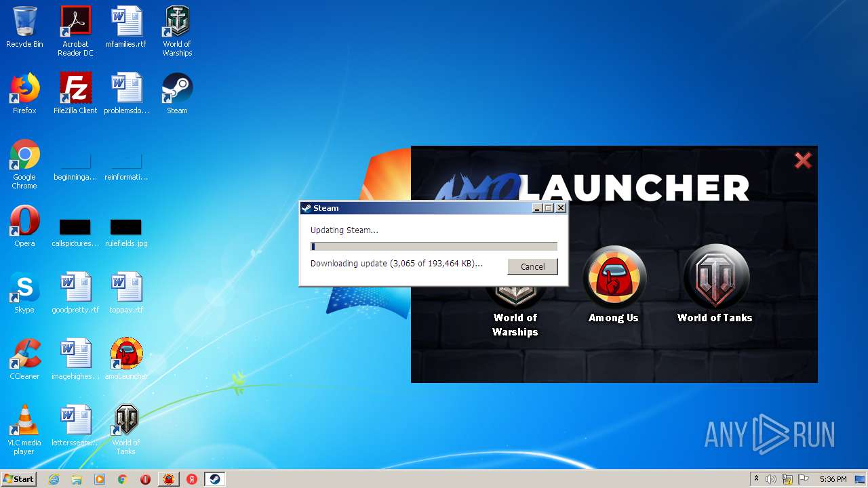Select VLC media player shortcut

[x=24, y=430]
